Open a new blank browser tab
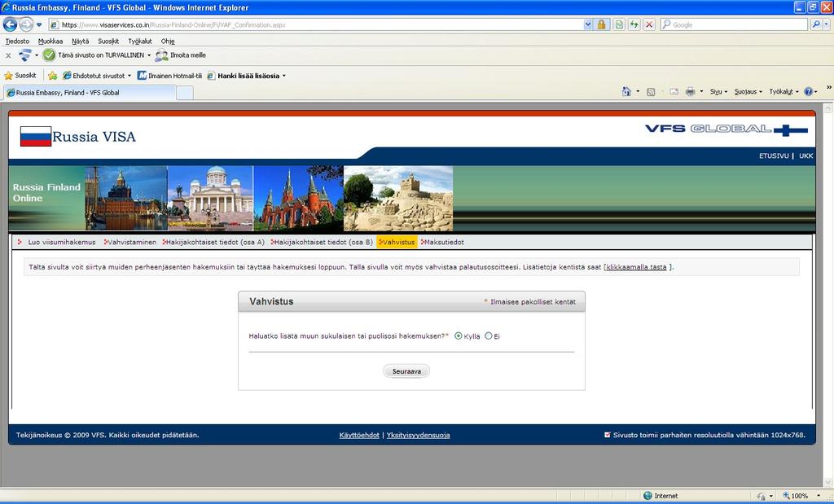The image size is (834, 504). (x=185, y=93)
